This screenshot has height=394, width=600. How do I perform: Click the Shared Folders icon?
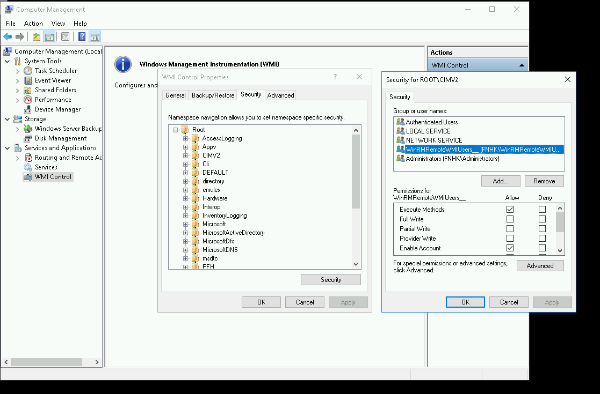[x=28, y=90]
